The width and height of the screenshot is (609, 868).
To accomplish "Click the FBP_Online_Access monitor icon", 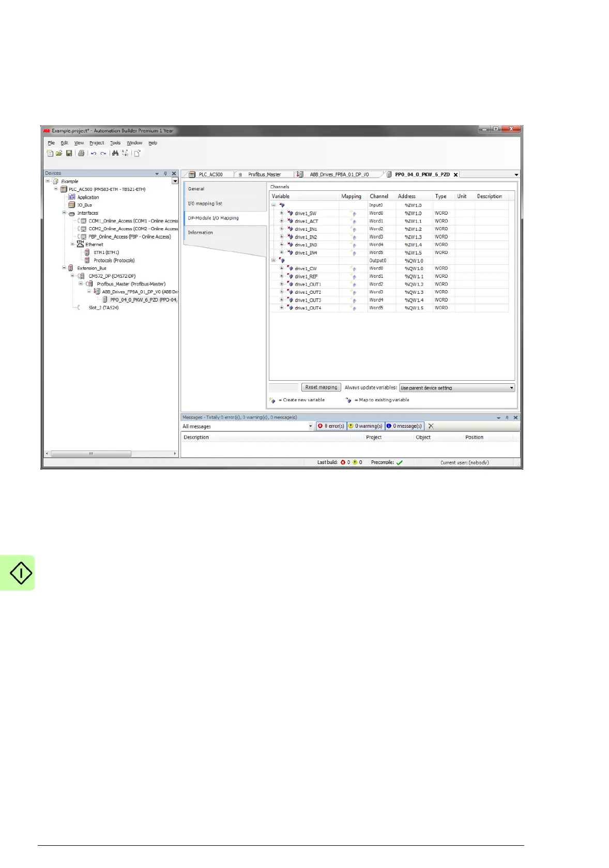I will (x=83, y=236).
